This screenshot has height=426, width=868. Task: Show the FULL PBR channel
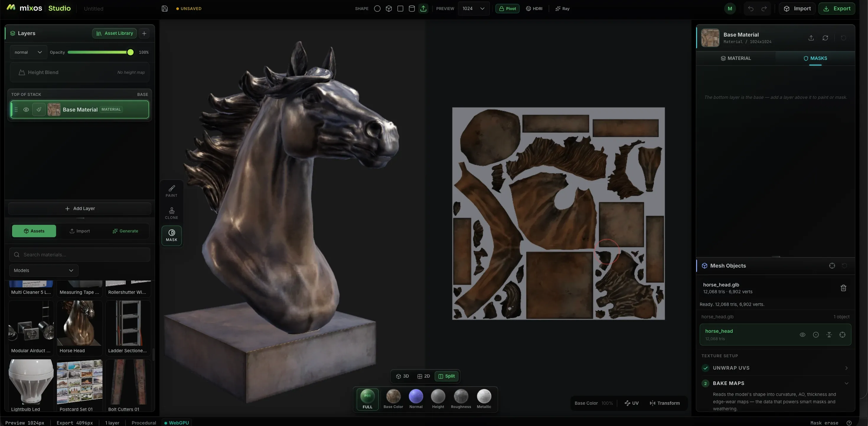tap(367, 399)
